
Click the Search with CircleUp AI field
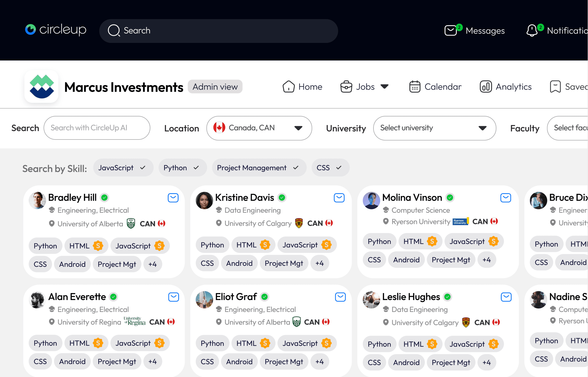coord(97,128)
